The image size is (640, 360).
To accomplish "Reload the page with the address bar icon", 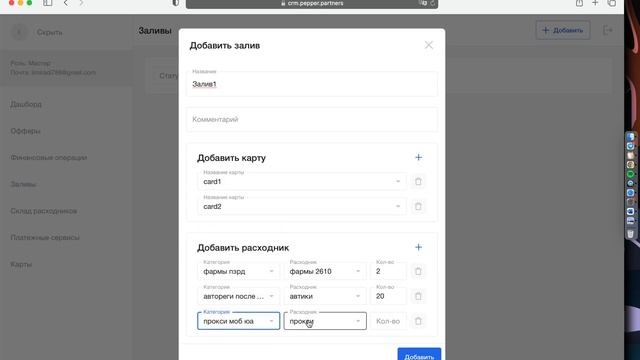I will [x=433, y=3].
